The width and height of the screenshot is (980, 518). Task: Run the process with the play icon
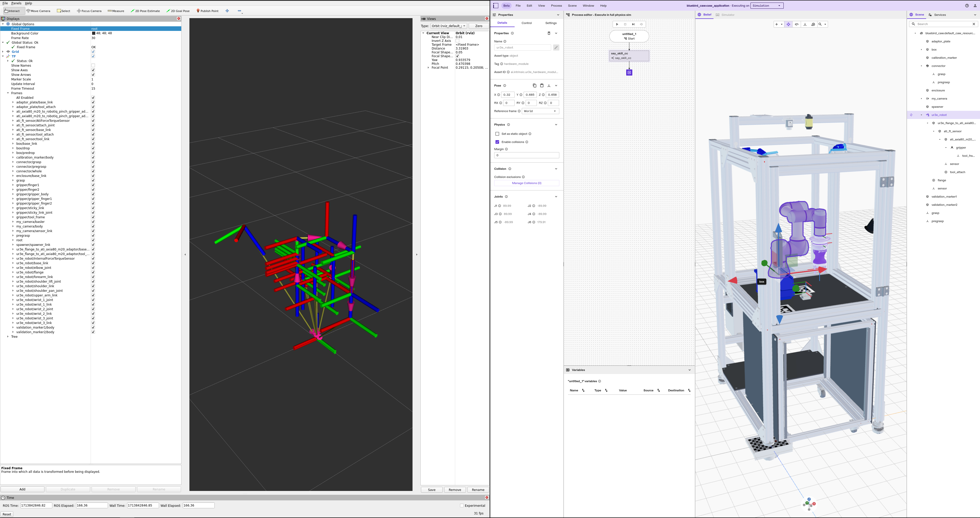click(x=617, y=24)
